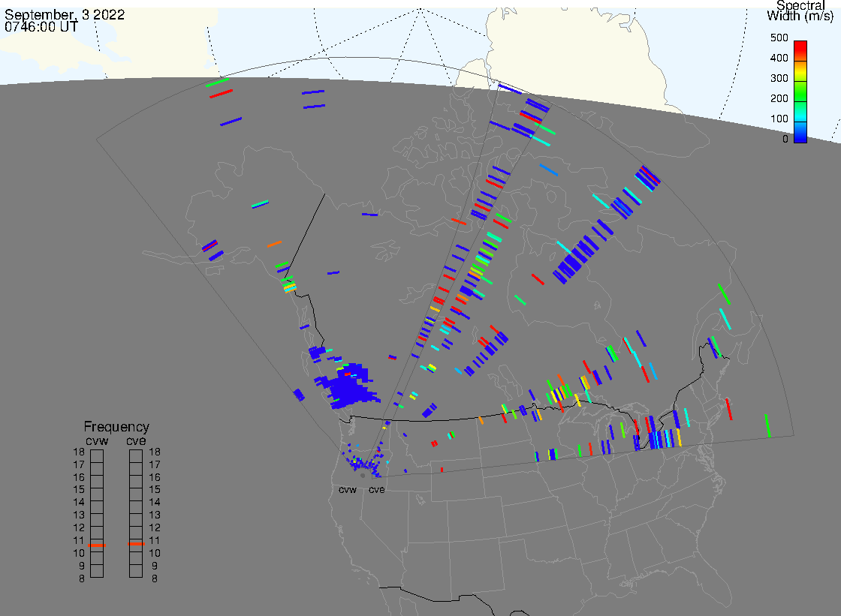Screen dimensions: 841x616
Task: Click the 14 label left of cvw scale
Action: pos(79,503)
